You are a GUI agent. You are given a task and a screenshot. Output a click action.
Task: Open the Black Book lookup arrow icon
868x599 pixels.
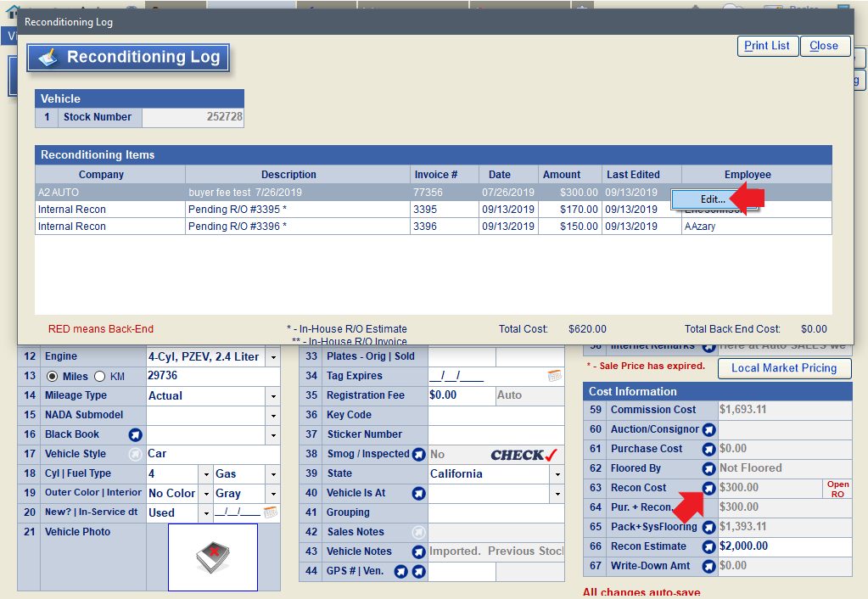click(x=135, y=434)
